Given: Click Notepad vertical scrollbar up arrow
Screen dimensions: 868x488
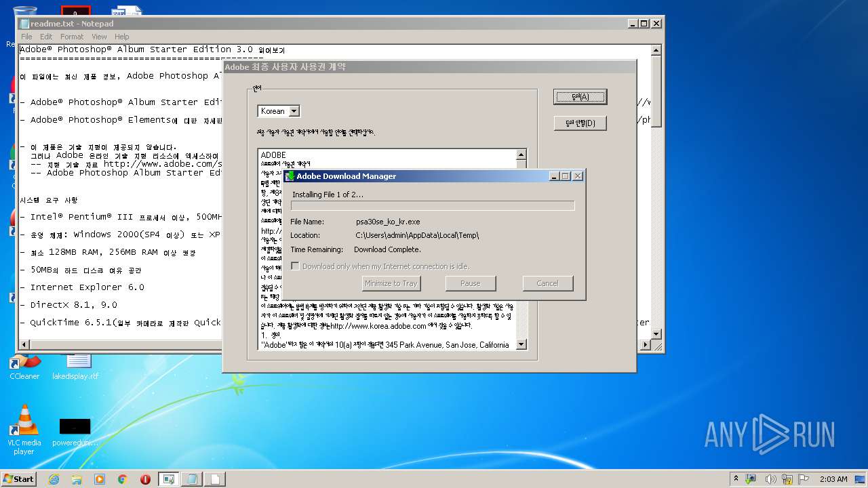Looking at the screenshot, I should (656, 50).
